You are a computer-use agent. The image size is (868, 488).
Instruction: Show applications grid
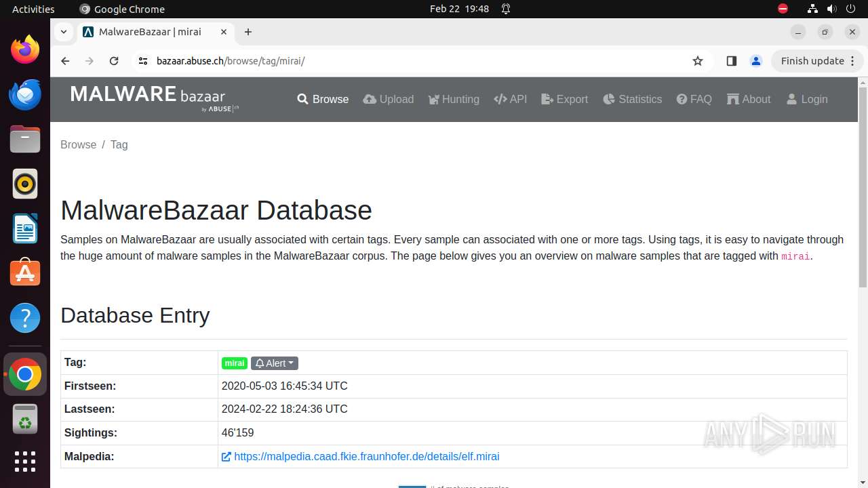[25, 462]
